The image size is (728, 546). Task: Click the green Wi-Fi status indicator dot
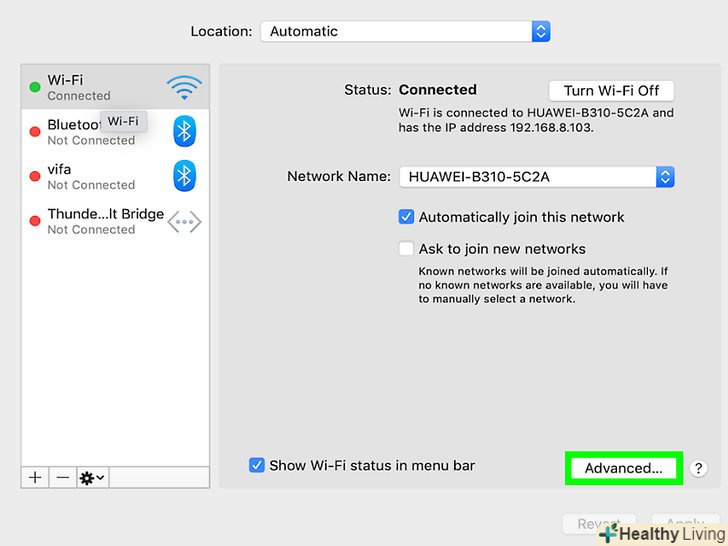click(x=35, y=87)
